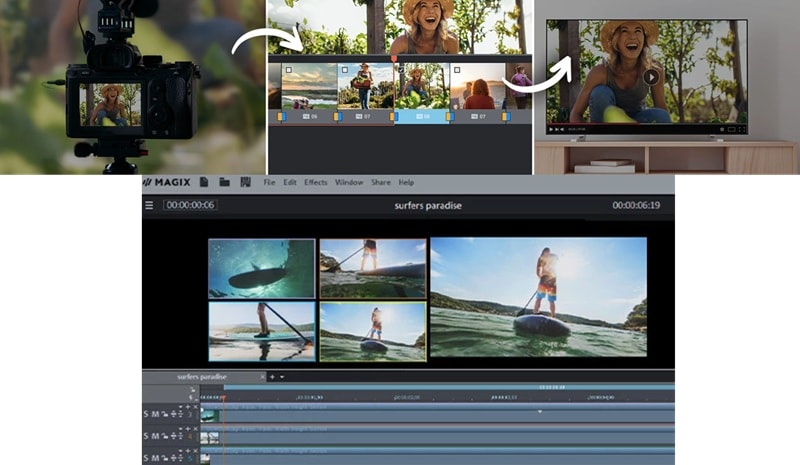Click the blue project range bar above ruler
This screenshot has width=800, height=465.
pos(449,387)
